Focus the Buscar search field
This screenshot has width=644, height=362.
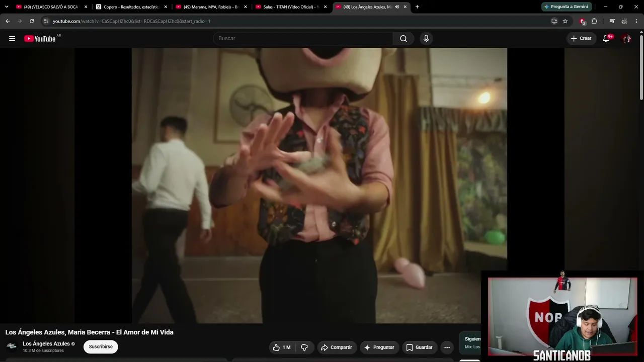click(303, 39)
